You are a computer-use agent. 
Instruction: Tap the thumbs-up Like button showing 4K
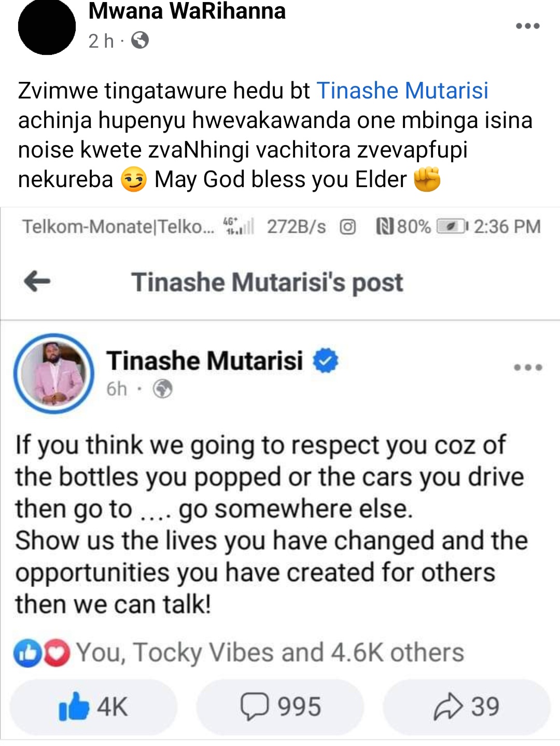coord(93,707)
